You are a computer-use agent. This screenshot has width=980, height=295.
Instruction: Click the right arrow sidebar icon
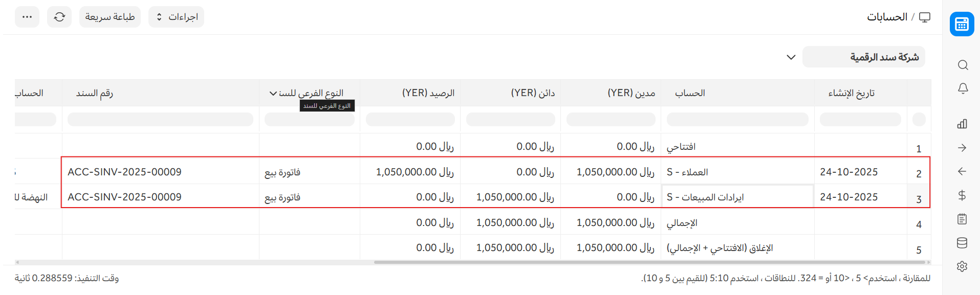pyautogui.click(x=962, y=148)
